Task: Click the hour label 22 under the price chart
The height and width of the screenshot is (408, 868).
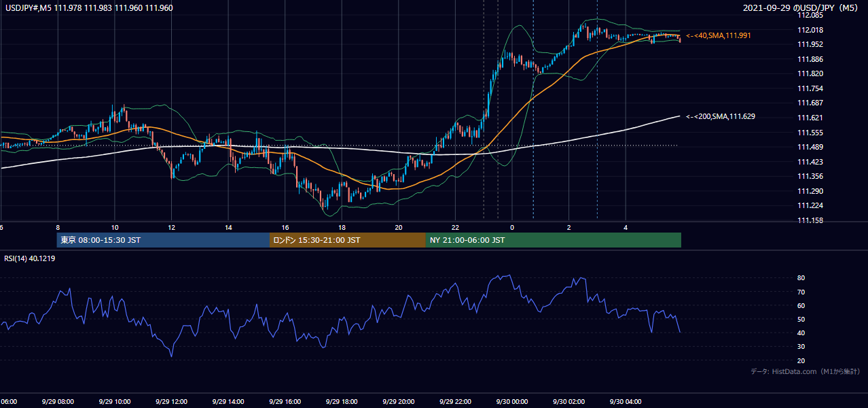Action: pos(455,228)
